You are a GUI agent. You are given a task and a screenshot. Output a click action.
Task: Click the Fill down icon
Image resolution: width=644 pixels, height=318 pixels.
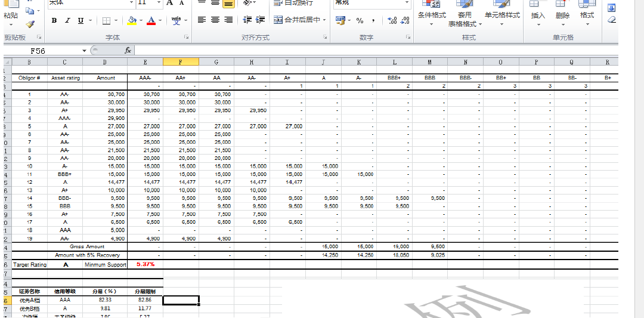click(612, 8)
